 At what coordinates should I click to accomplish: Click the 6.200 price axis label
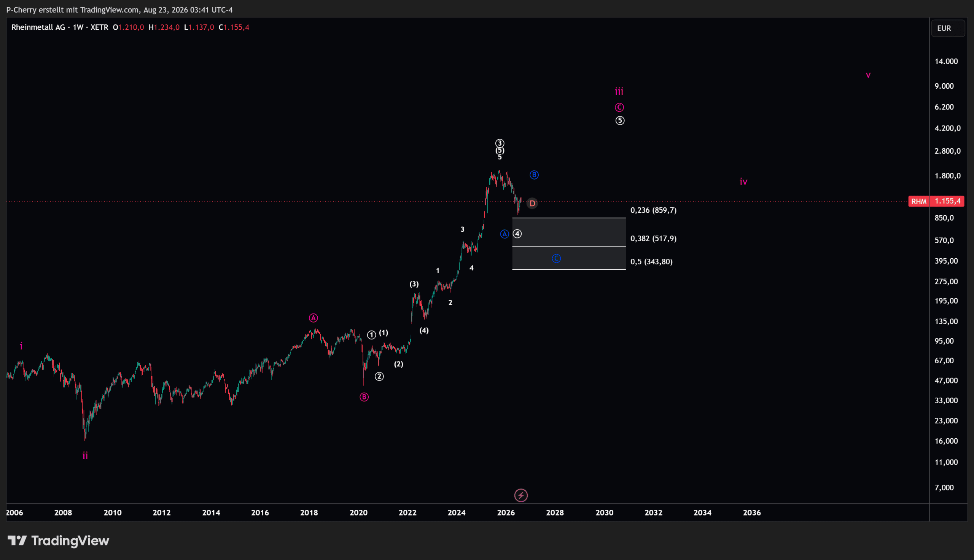[x=944, y=107]
